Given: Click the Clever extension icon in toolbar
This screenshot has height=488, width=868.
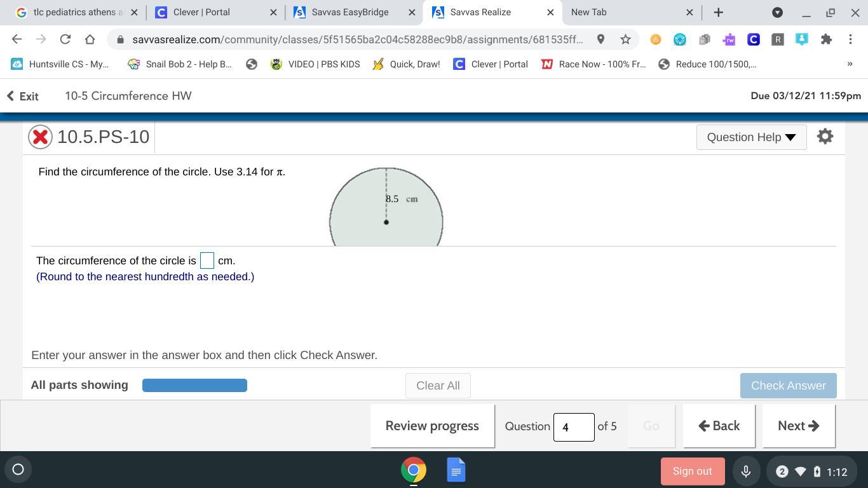Looking at the screenshot, I should tap(753, 39).
